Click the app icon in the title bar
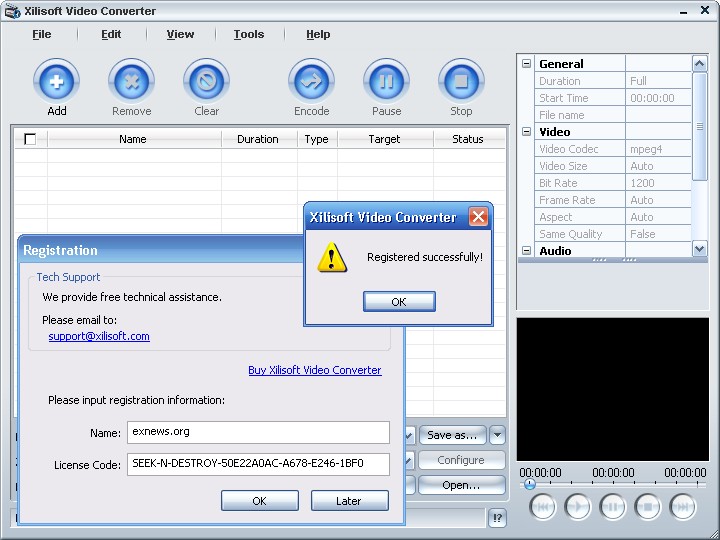 coord(13,11)
